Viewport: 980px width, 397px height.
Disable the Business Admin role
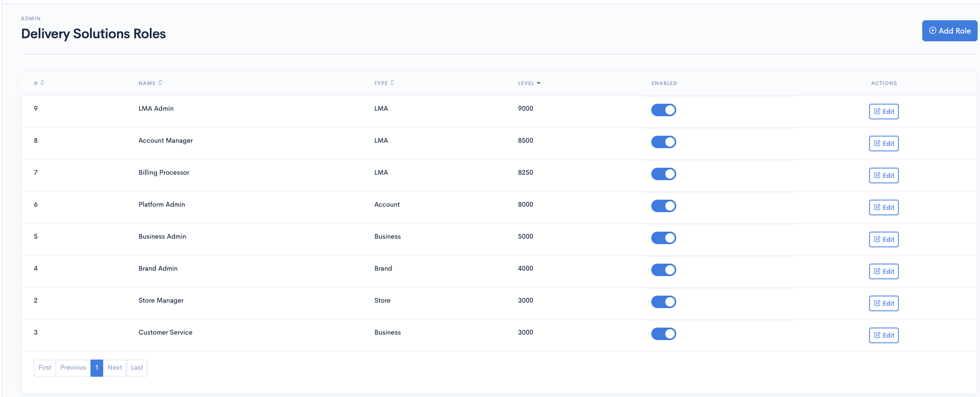tap(663, 238)
